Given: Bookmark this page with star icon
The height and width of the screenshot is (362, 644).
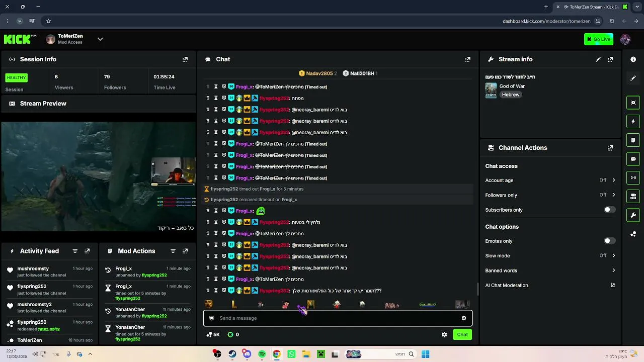Looking at the screenshot, I should (48, 21).
